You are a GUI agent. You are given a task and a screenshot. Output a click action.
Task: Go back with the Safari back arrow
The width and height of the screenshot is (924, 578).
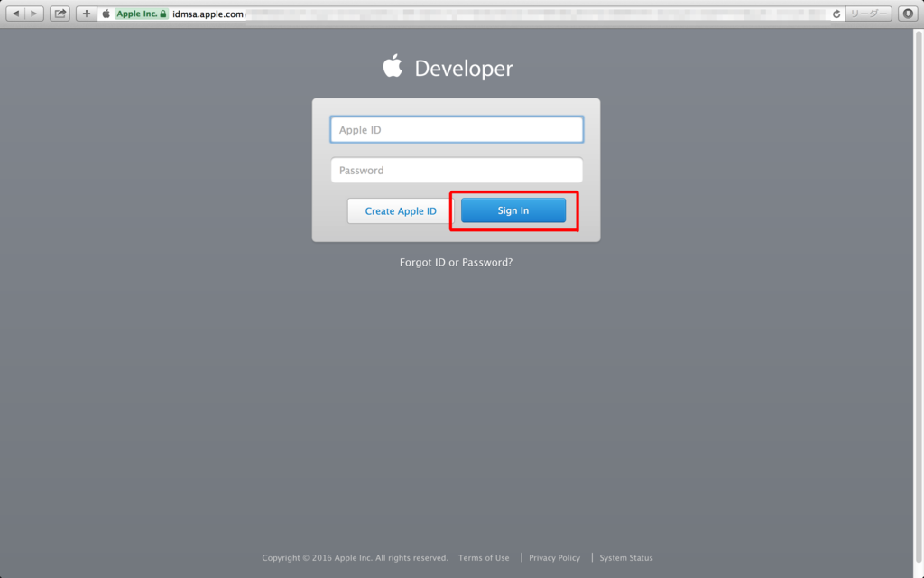[x=15, y=14]
